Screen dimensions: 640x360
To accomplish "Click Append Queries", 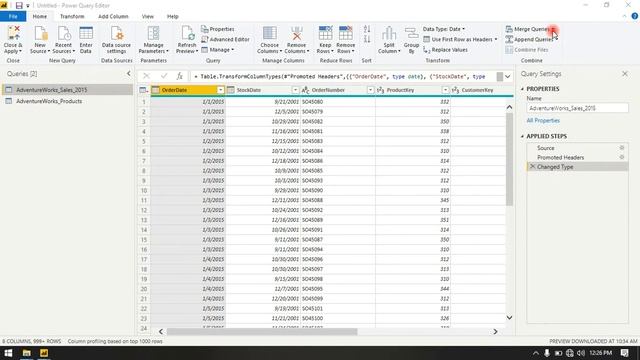I will (x=529, y=39).
